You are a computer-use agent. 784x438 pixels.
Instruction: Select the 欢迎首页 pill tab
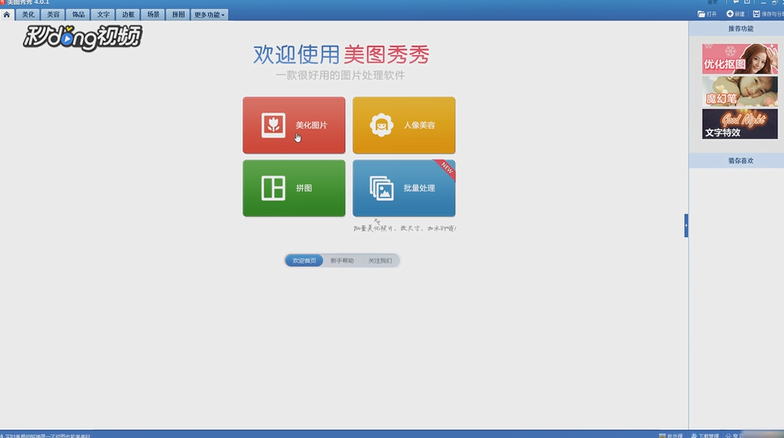coord(304,260)
